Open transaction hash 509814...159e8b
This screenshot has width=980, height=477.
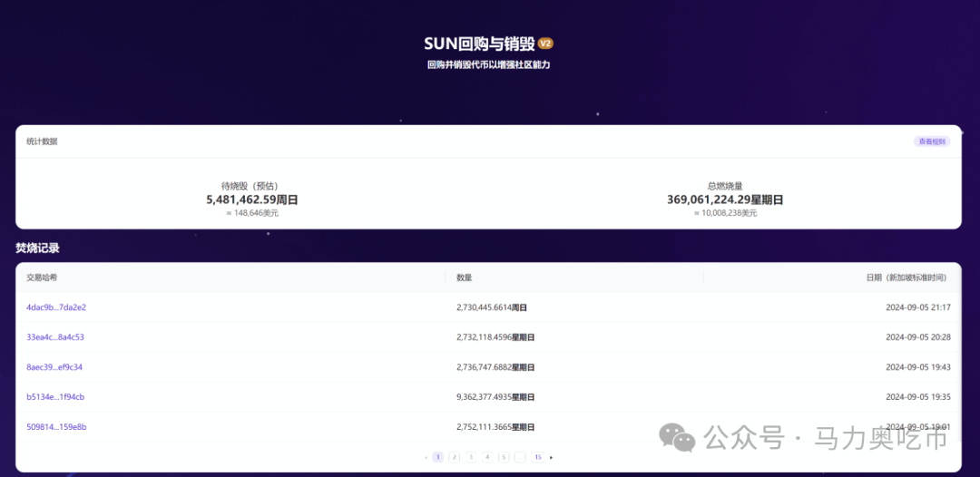(x=56, y=427)
